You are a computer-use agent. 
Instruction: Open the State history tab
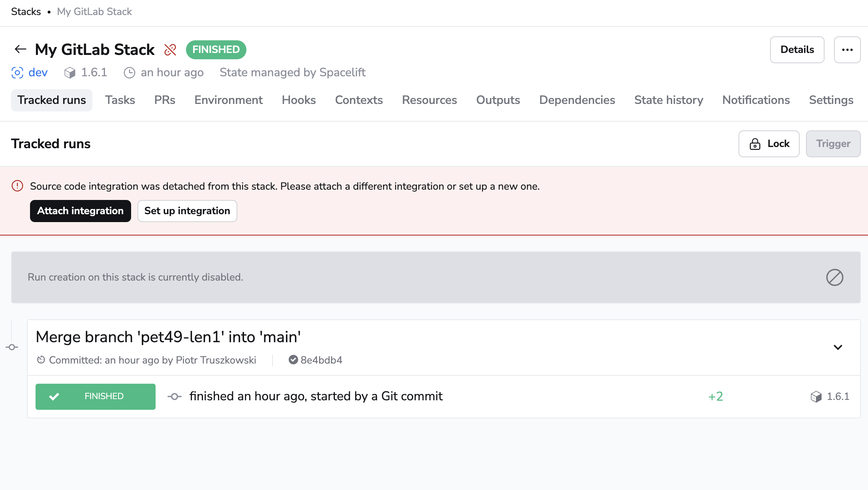tap(669, 100)
